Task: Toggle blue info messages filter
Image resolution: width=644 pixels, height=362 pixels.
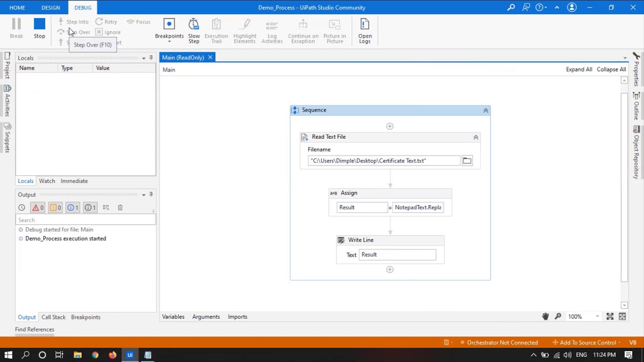Action: coord(72,207)
